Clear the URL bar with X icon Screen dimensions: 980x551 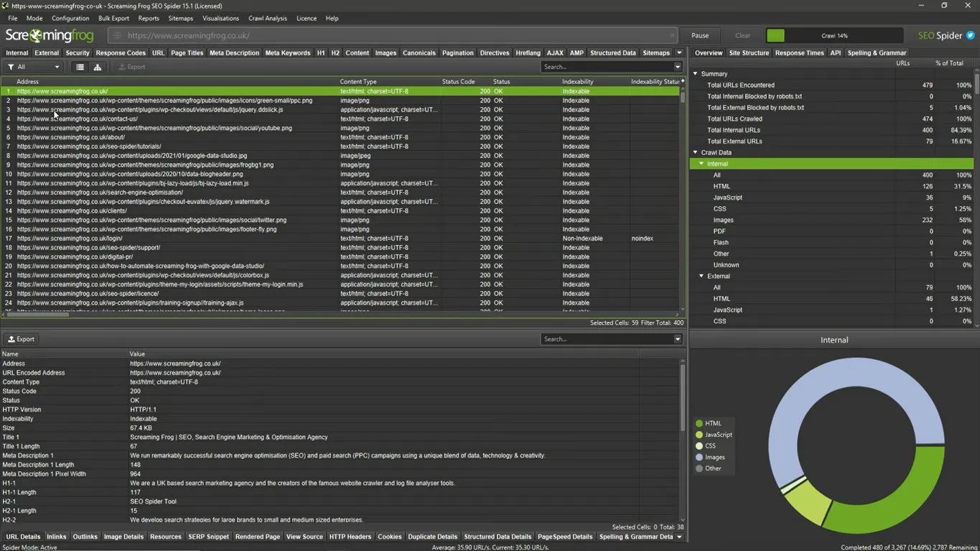(672, 35)
